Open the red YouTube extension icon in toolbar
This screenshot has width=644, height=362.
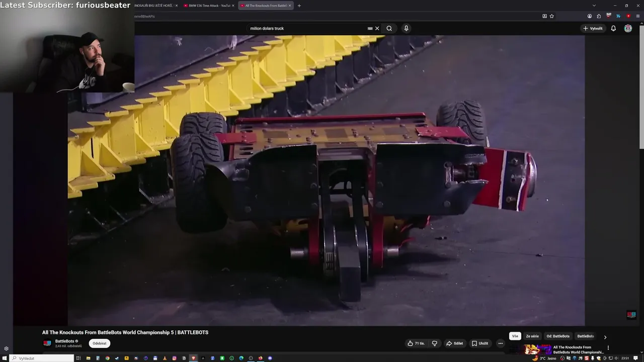pyautogui.click(x=628, y=16)
